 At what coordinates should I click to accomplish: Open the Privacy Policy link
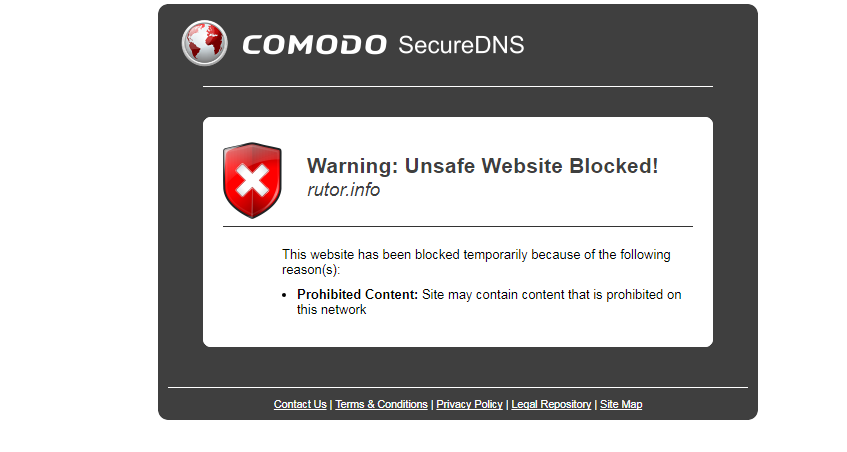(x=469, y=404)
